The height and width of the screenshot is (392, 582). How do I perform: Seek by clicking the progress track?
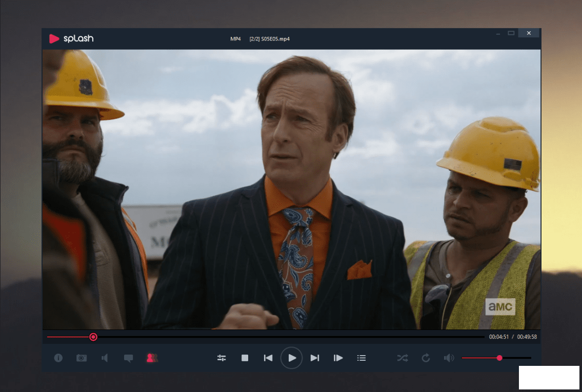coord(266,337)
